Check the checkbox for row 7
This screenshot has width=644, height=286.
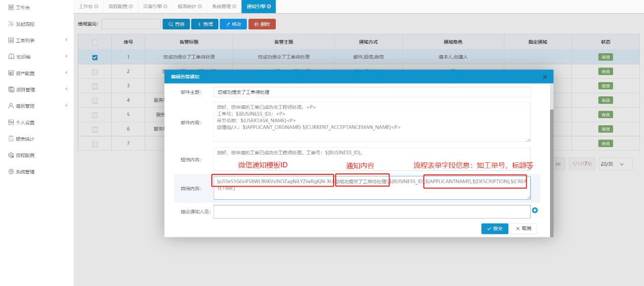94,144
